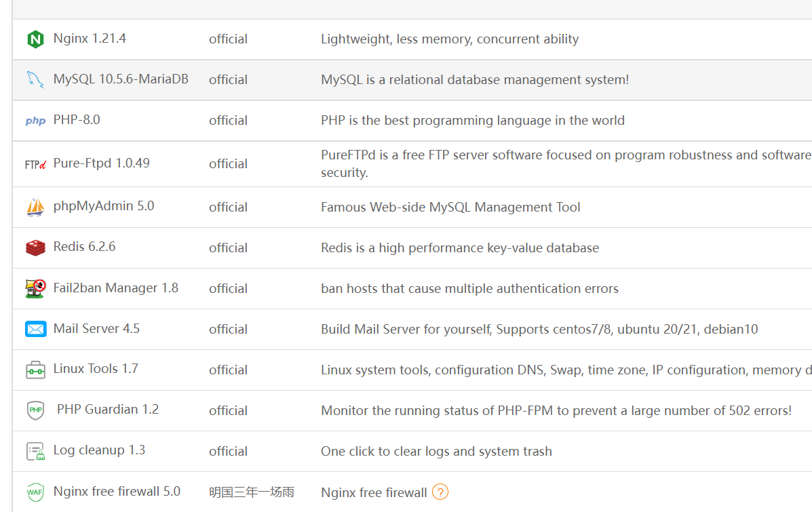Click the Mail Server 4.5 name
812x512 pixels.
tap(96, 328)
